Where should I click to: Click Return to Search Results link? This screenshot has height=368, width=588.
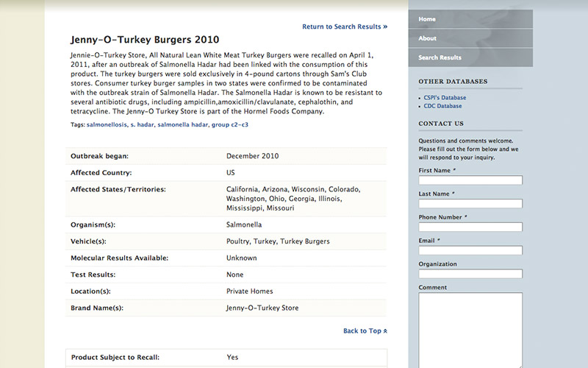coord(341,26)
